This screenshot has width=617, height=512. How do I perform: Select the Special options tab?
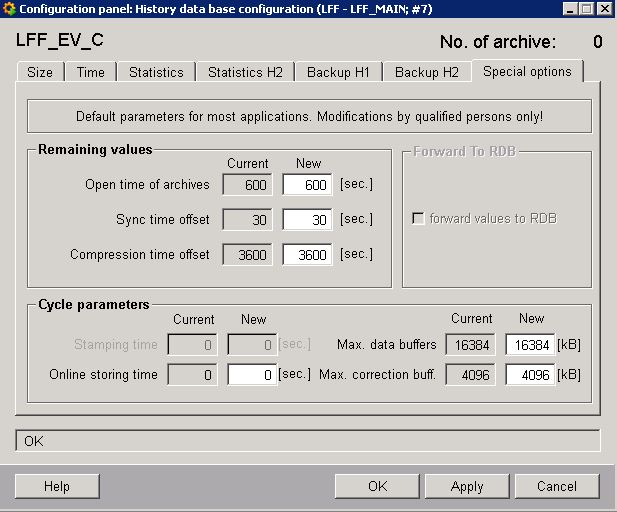pyautogui.click(x=527, y=71)
